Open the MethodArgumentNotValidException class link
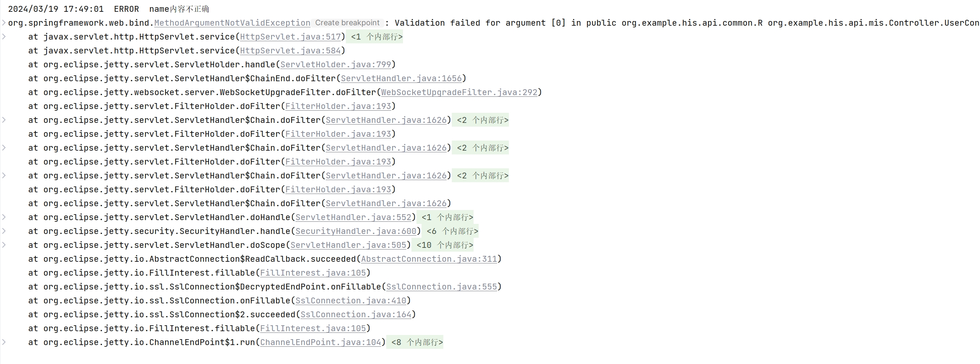 coord(232,23)
